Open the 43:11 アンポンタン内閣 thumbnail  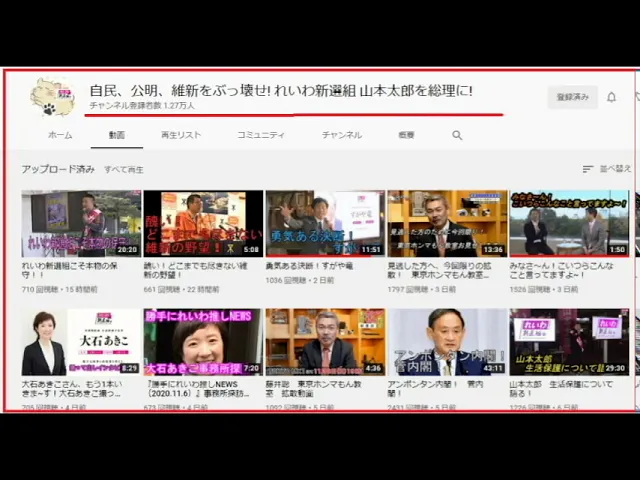click(447, 342)
